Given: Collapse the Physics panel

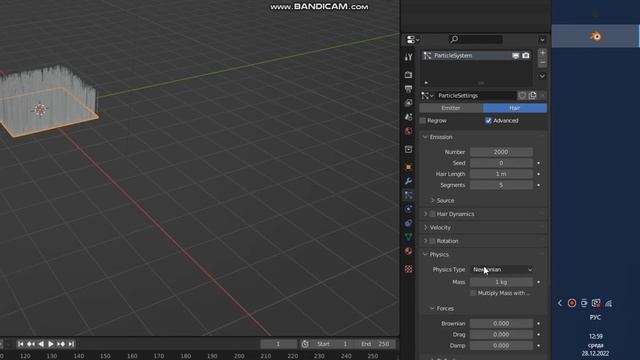Looking at the screenshot, I should (x=425, y=254).
